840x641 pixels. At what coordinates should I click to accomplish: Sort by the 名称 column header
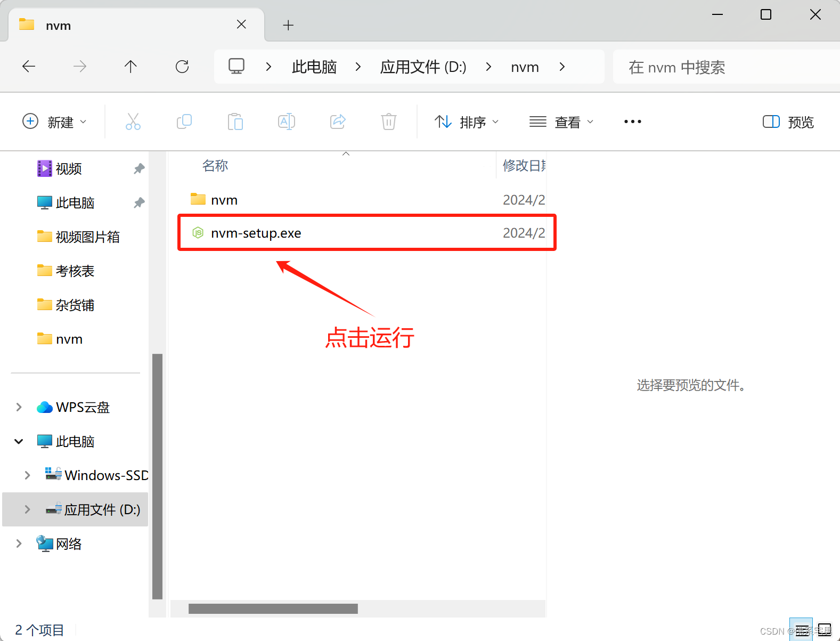coord(215,166)
